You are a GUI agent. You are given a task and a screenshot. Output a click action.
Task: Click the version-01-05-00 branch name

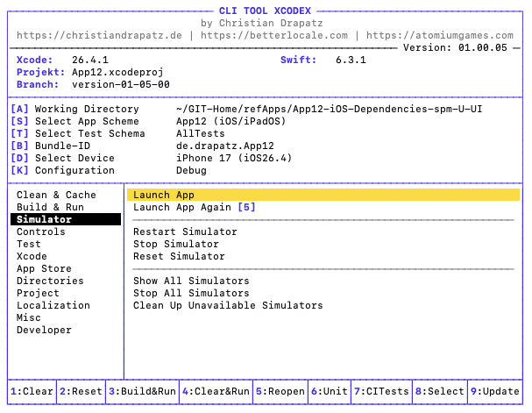pos(120,84)
